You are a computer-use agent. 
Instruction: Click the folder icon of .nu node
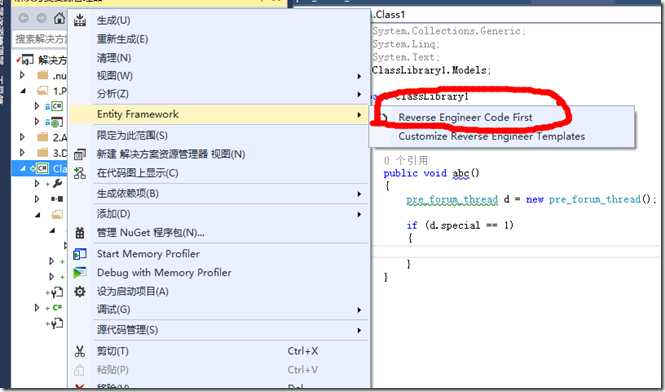click(43, 76)
